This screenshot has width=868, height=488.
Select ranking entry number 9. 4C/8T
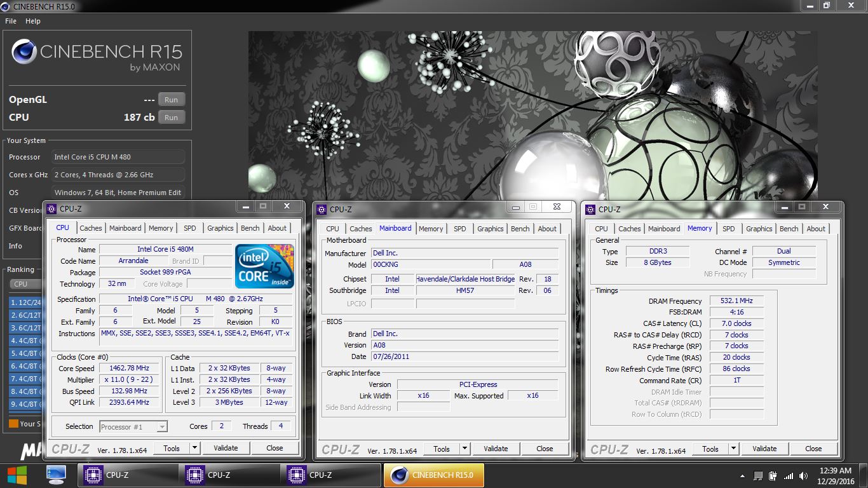(25, 404)
